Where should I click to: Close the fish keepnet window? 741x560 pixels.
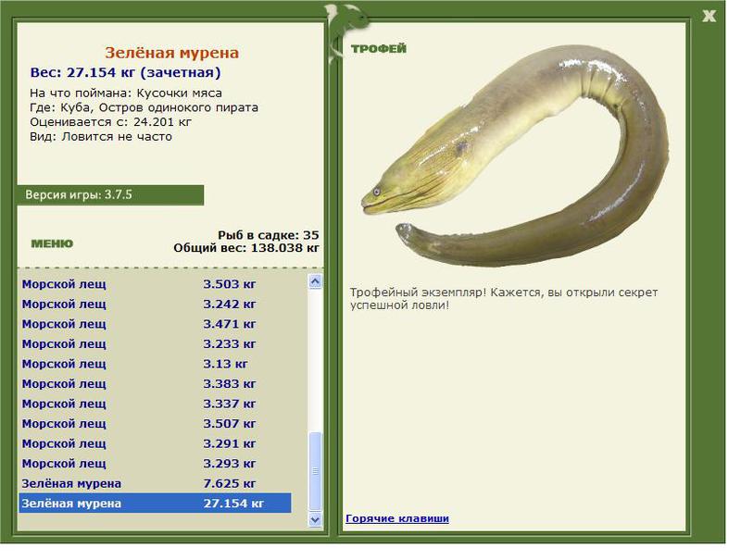pos(709,16)
